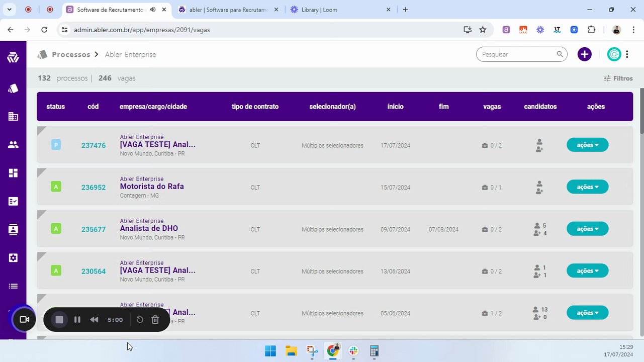Viewport: 644px width, 362px height.
Task: Expand ações dropdown for process 237476
Action: point(588,145)
